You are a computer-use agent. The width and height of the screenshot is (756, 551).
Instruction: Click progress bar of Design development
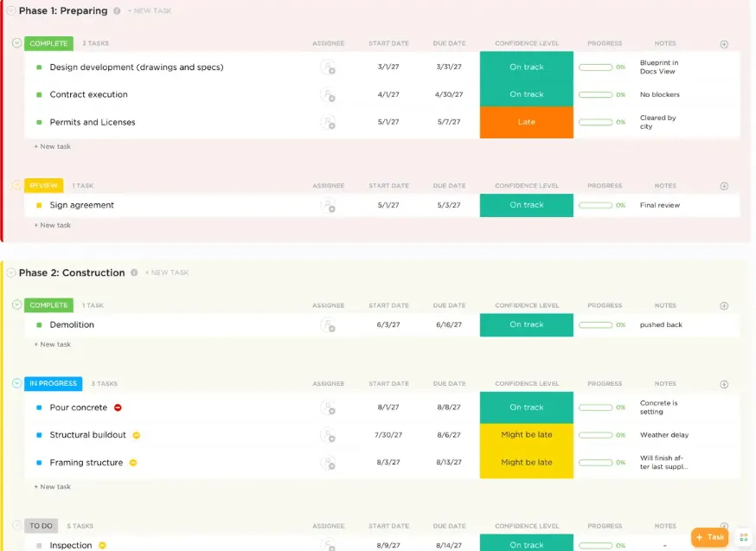(595, 67)
